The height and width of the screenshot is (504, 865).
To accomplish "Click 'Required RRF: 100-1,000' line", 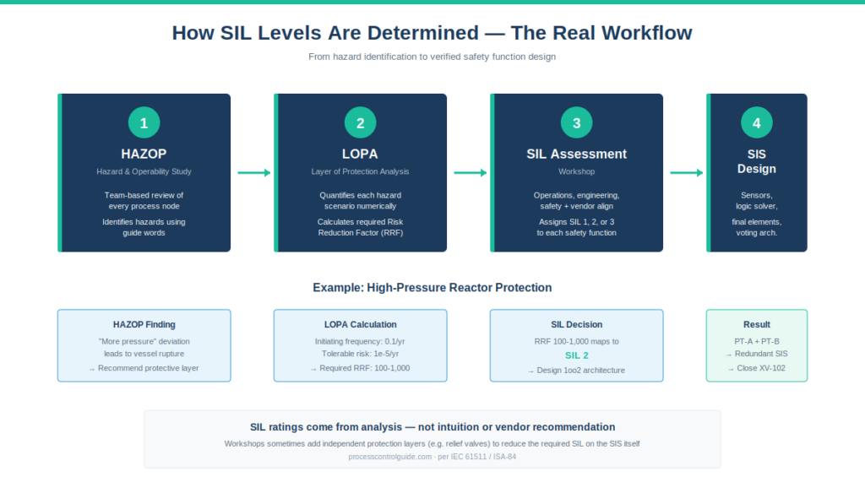I will [x=360, y=368].
